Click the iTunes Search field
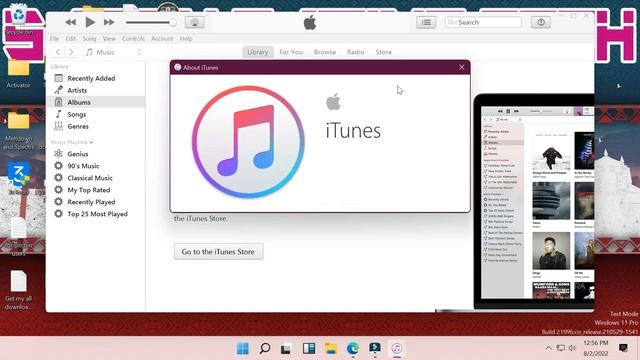This screenshot has height=360, width=640. coord(483,22)
